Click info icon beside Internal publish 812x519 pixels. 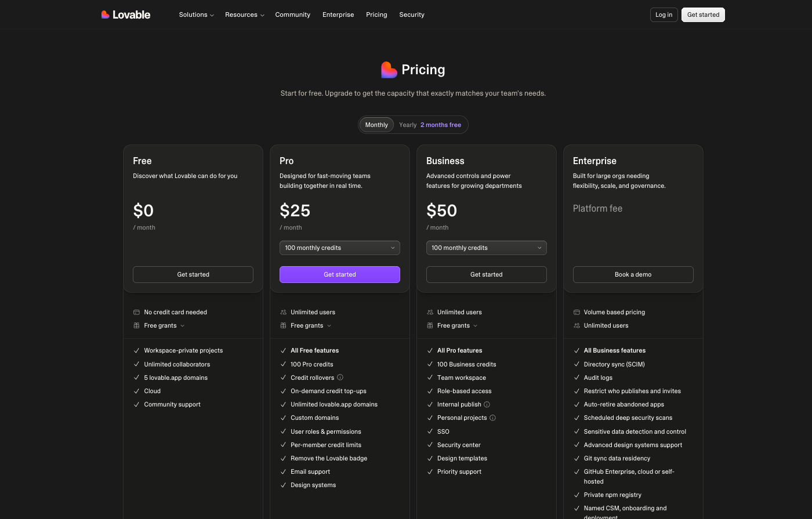click(x=487, y=405)
